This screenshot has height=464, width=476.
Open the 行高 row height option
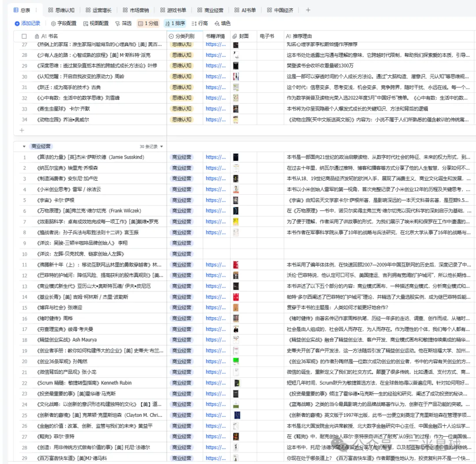200,23
